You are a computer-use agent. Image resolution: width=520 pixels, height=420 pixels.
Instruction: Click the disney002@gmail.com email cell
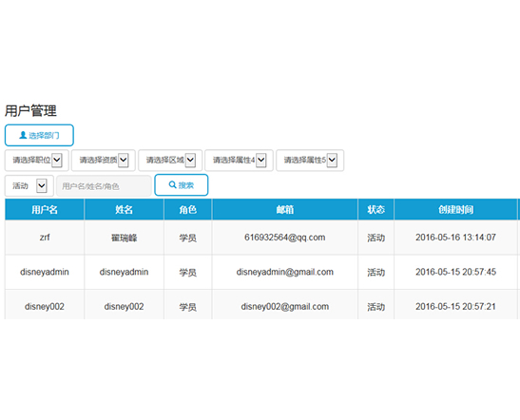[x=285, y=307]
